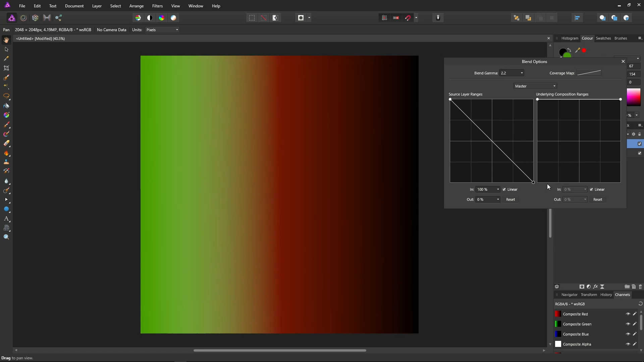
Task: Click the Auto White Balance icon
Action: [173, 18]
